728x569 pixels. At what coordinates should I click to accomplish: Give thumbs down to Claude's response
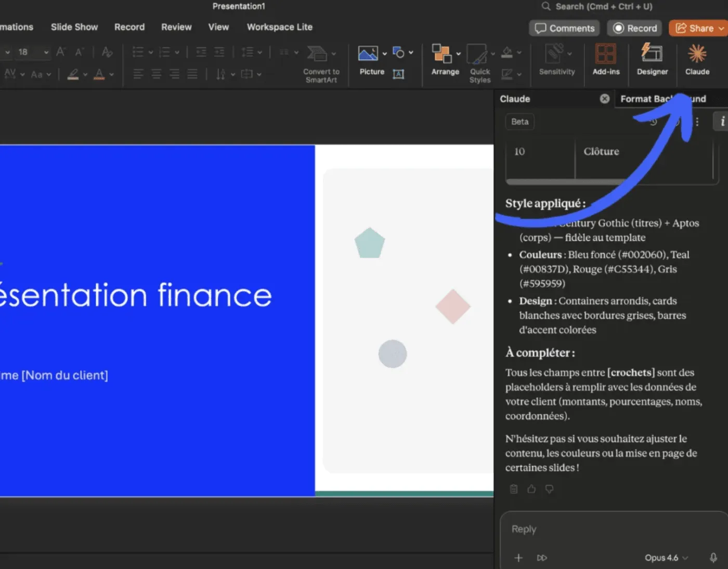(x=549, y=489)
